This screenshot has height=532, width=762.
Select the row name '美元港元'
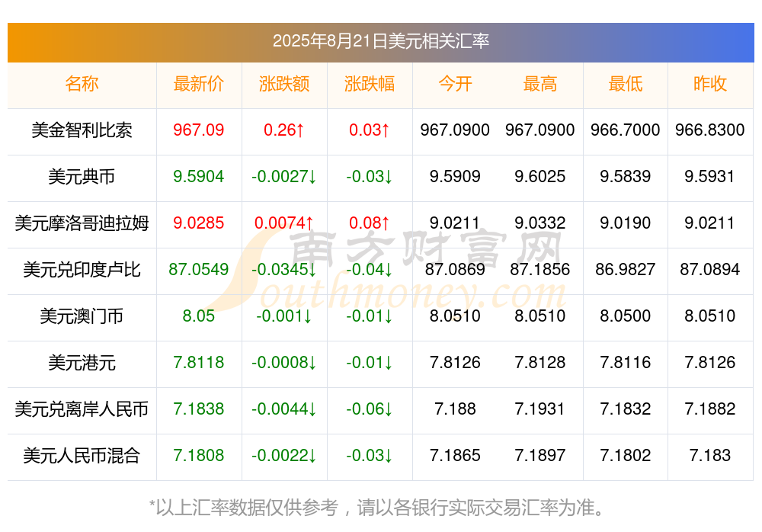(82, 364)
